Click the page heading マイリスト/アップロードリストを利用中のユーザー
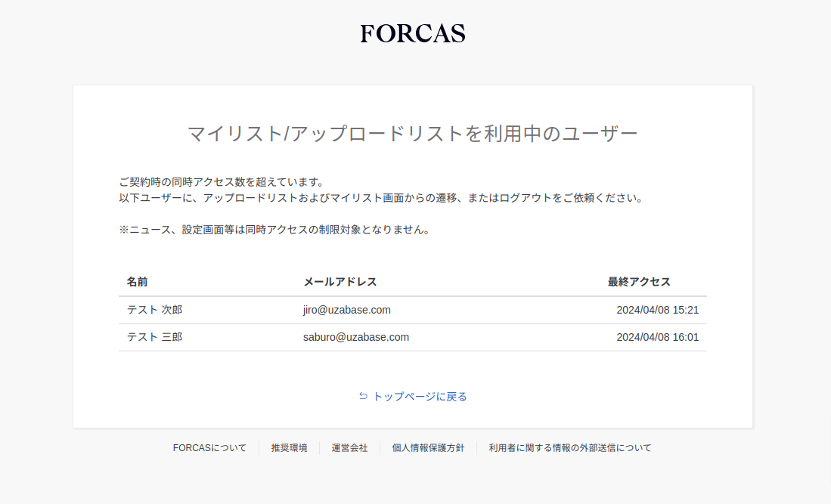 click(412, 134)
